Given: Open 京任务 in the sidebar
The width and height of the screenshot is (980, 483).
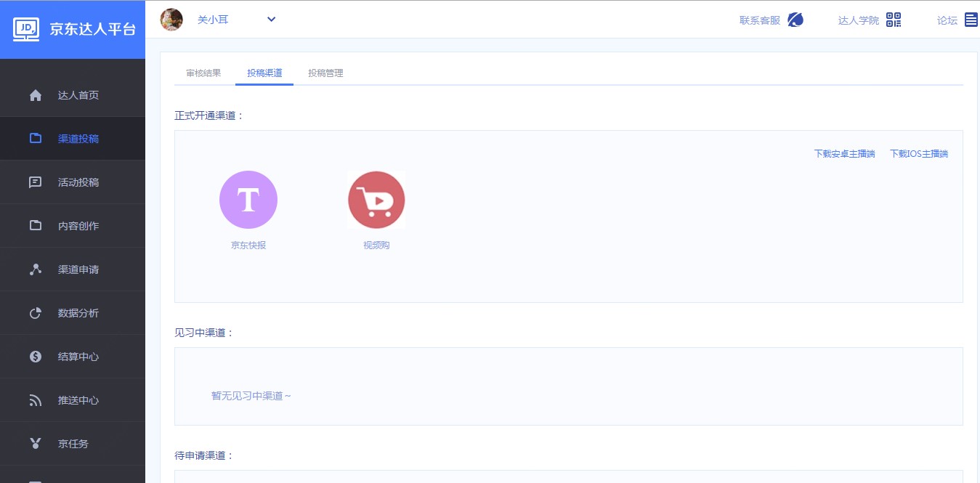Looking at the screenshot, I should [x=73, y=444].
